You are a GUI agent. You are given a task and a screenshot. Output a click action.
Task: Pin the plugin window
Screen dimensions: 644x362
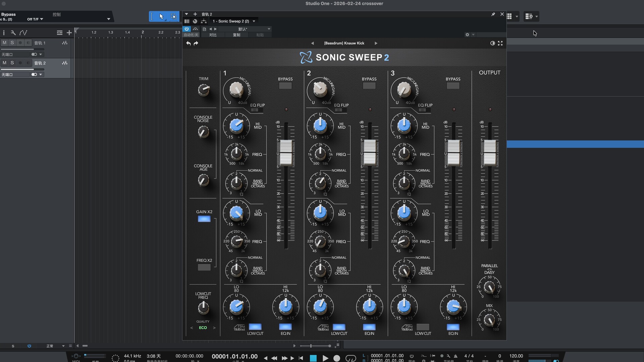pyautogui.click(x=493, y=14)
